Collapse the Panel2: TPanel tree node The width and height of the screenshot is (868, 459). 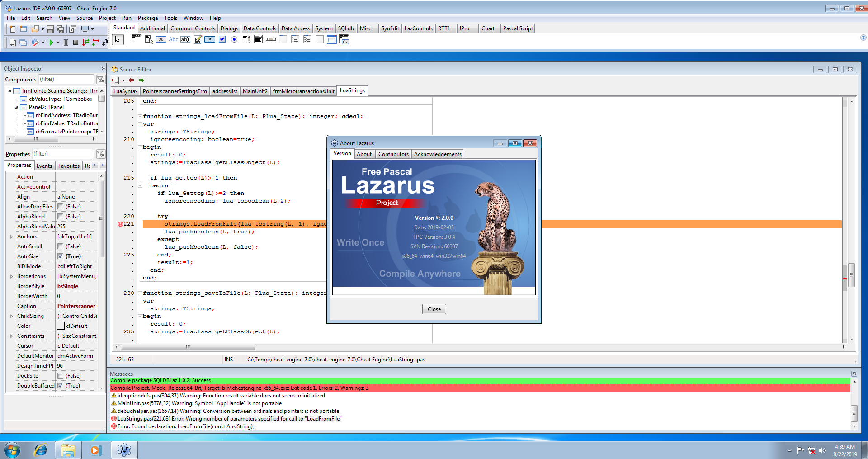tap(17, 107)
